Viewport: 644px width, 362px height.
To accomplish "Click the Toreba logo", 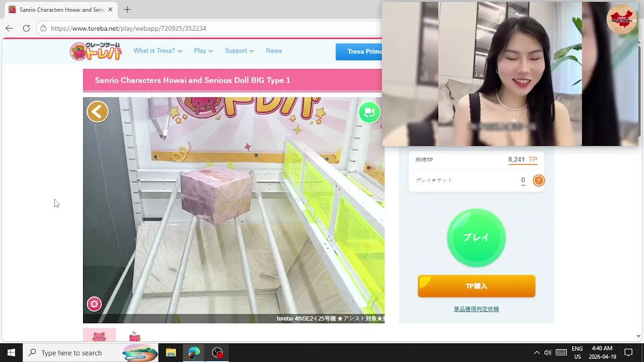I will (96, 51).
